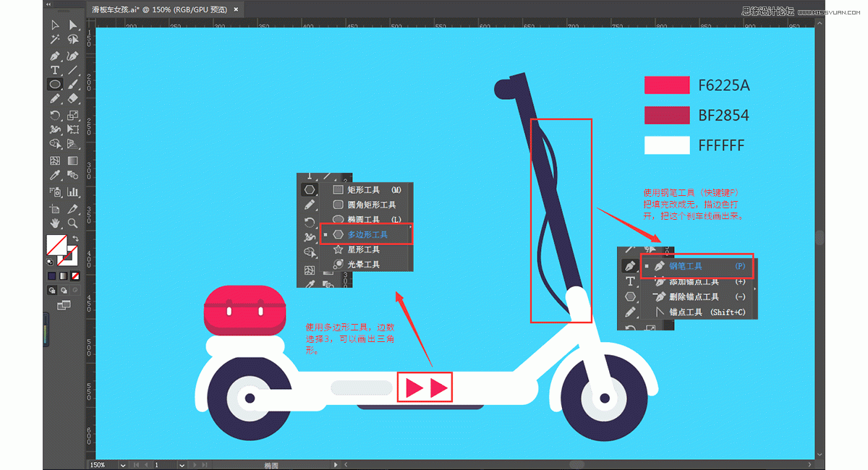Activate the Ellipse shape tool

(55, 85)
